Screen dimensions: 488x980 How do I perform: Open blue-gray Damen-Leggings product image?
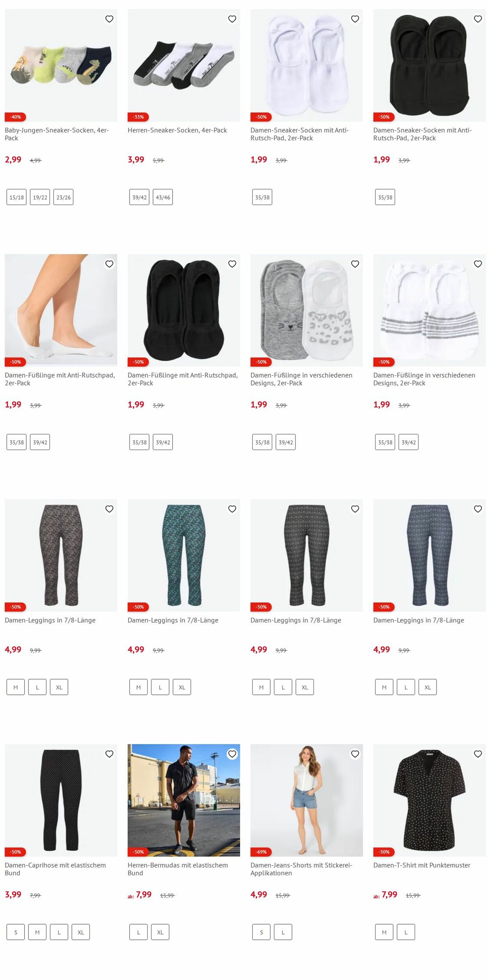pos(429,555)
